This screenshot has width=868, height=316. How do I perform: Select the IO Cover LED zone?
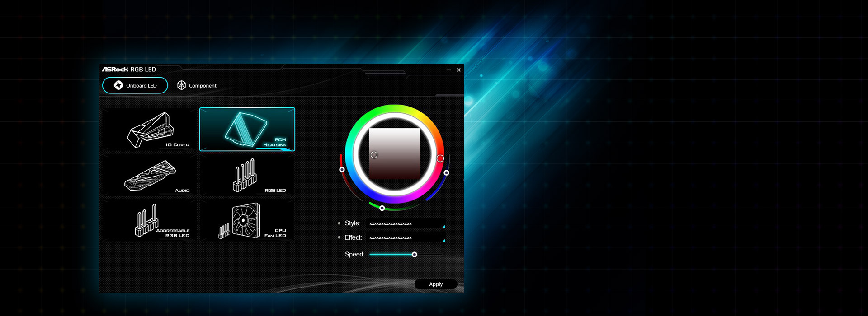tap(150, 130)
